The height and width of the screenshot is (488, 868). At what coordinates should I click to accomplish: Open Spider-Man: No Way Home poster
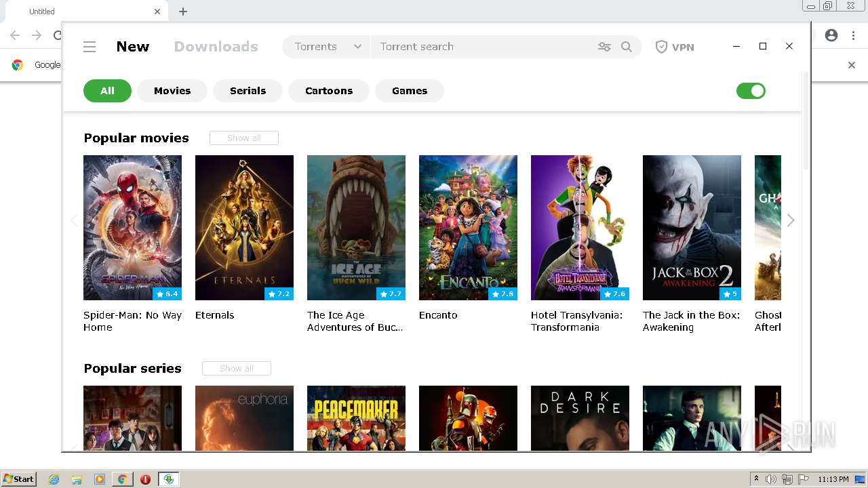click(x=132, y=228)
